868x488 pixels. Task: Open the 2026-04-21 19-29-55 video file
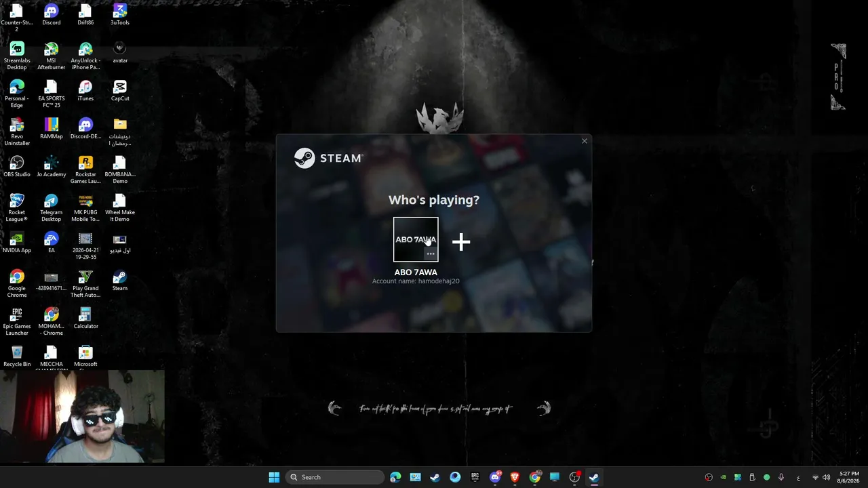pyautogui.click(x=85, y=246)
